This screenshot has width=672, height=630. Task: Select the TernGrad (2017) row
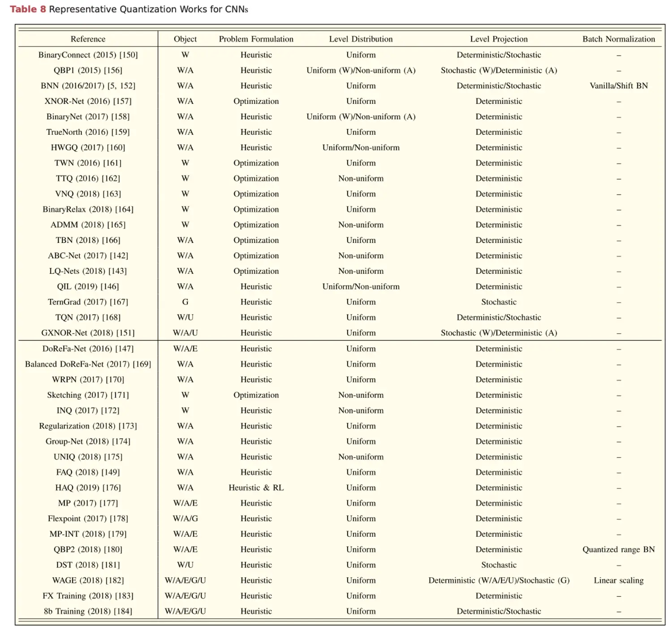tap(88, 302)
